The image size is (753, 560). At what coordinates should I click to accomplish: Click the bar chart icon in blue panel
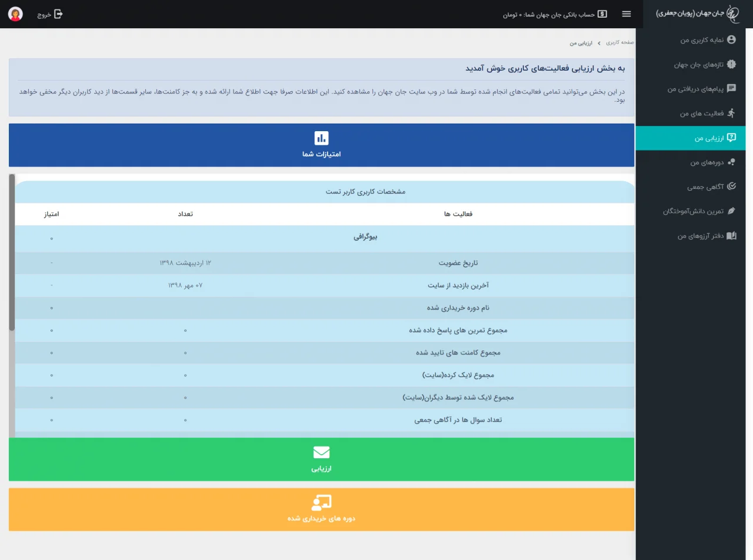(321, 138)
